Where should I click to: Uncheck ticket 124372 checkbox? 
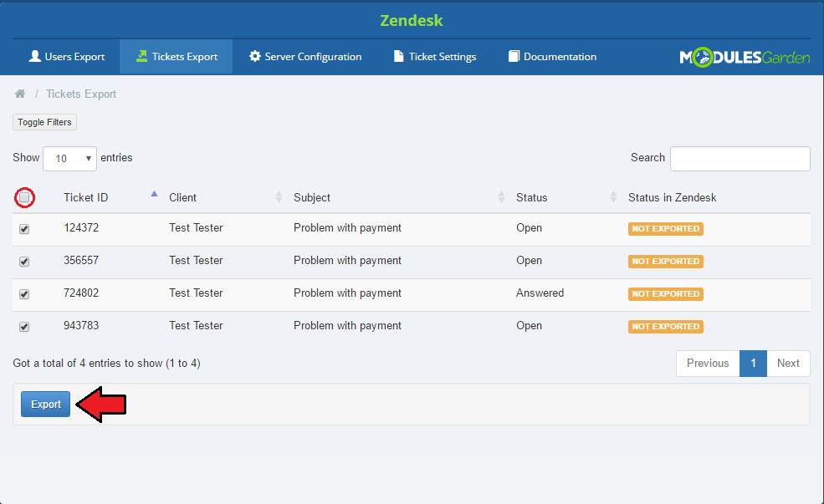24,229
